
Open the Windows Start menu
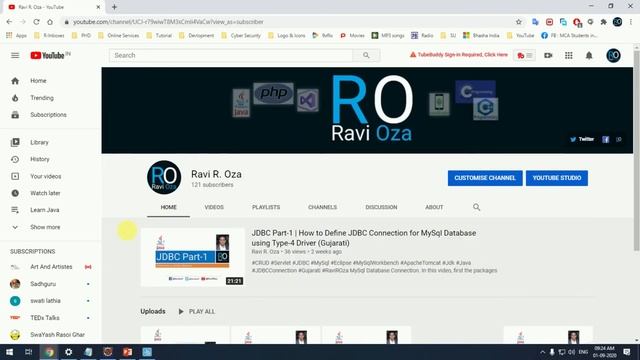pyautogui.click(x=9, y=352)
